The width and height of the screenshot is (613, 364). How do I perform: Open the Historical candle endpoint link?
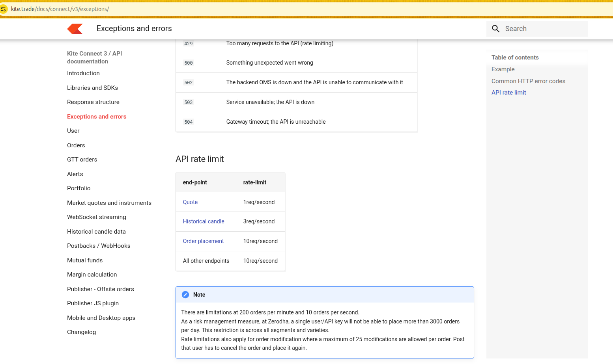coord(204,221)
